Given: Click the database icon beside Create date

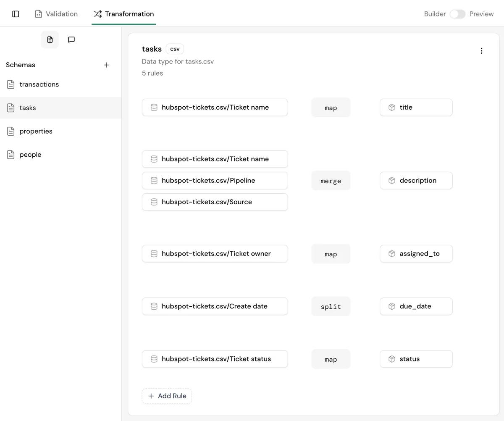Looking at the screenshot, I should click(x=154, y=306).
